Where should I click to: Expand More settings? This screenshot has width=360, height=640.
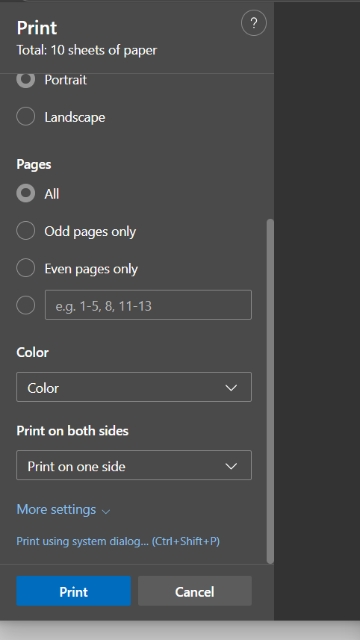tap(63, 510)
